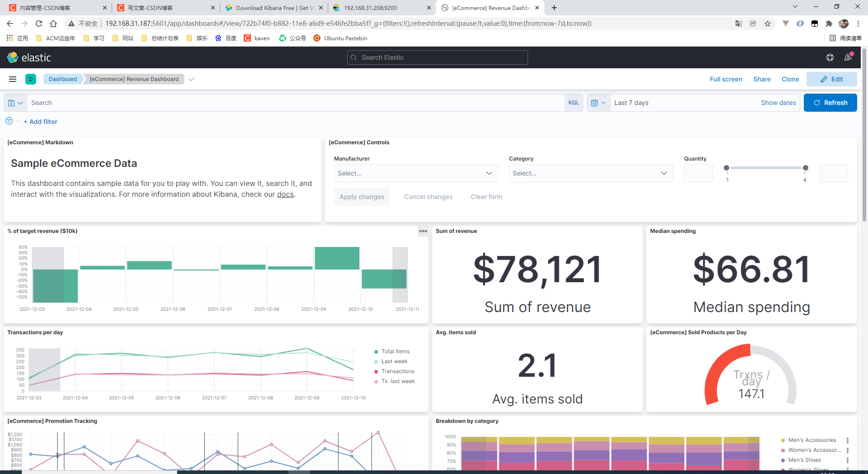
Task: Click Apply changes button
Action: click(x=362, y=197)
